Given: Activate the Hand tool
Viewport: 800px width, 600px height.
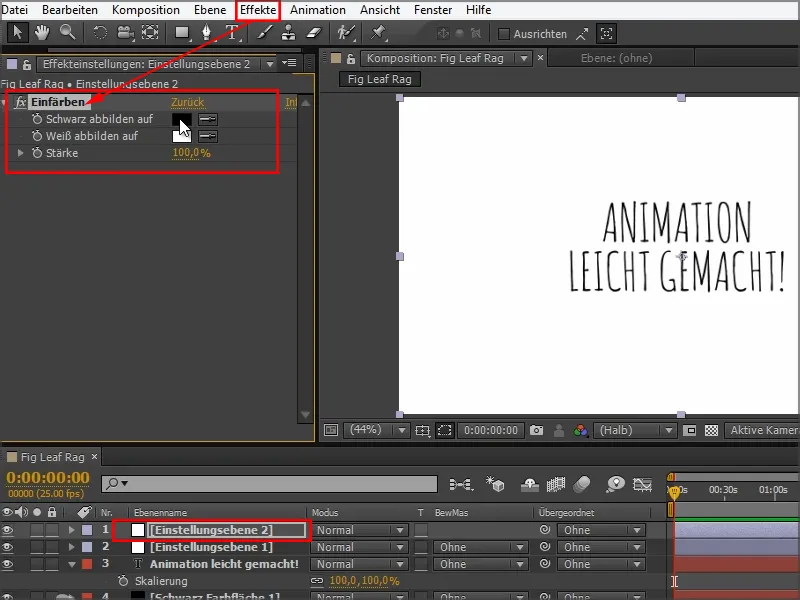Looking at the screenshot, I should point(40,32).
